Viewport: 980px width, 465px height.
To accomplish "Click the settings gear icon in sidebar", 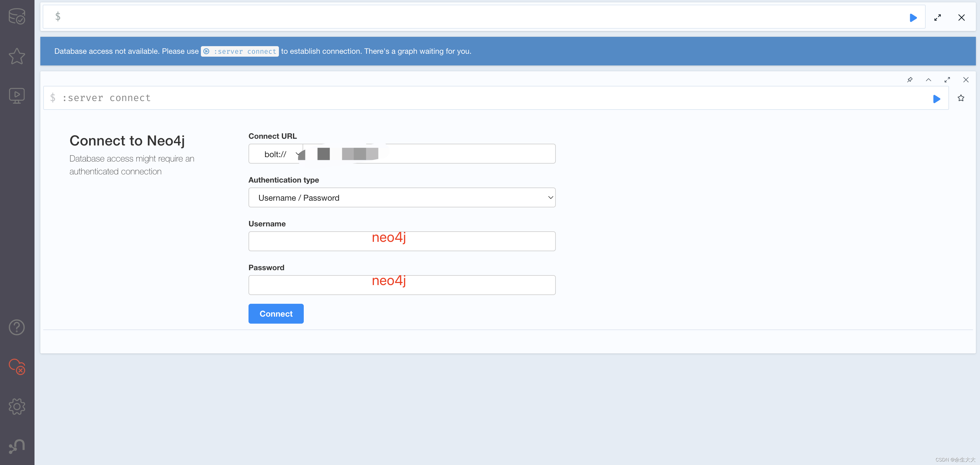I will 17,406.
